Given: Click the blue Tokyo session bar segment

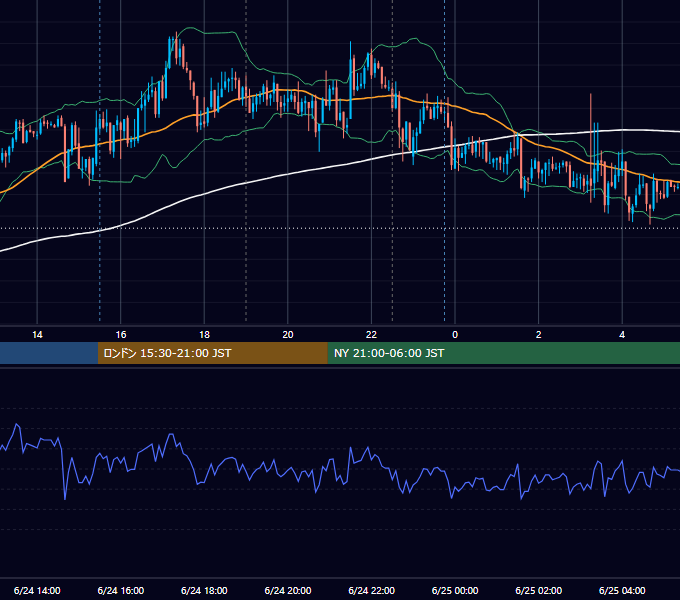Looking at the screenshot, I should click(49, 353).
